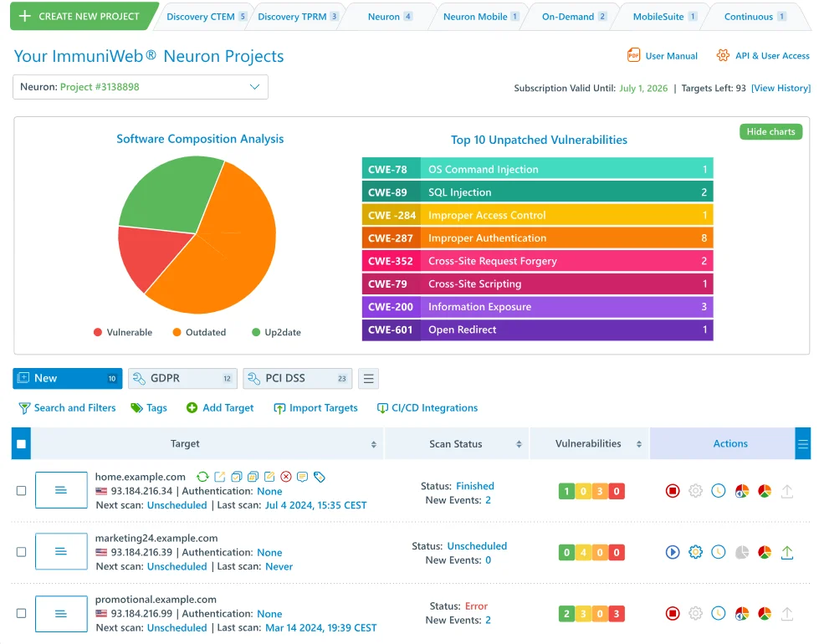This screenshot has height=644, width=819.
Task: Start scan for marketing24.example.com
Action: pos(673,552)
